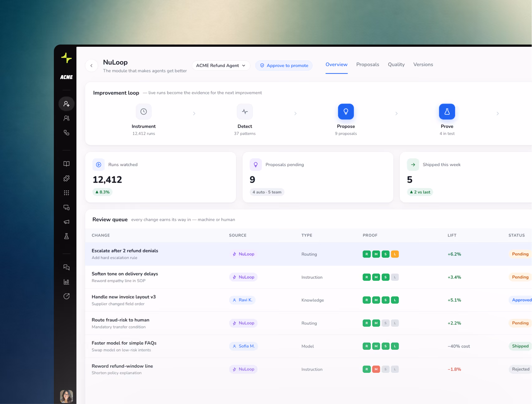Open the puzzle integrations icon in sidebar
The image size is (532, 404).
[x=66, y=178]
